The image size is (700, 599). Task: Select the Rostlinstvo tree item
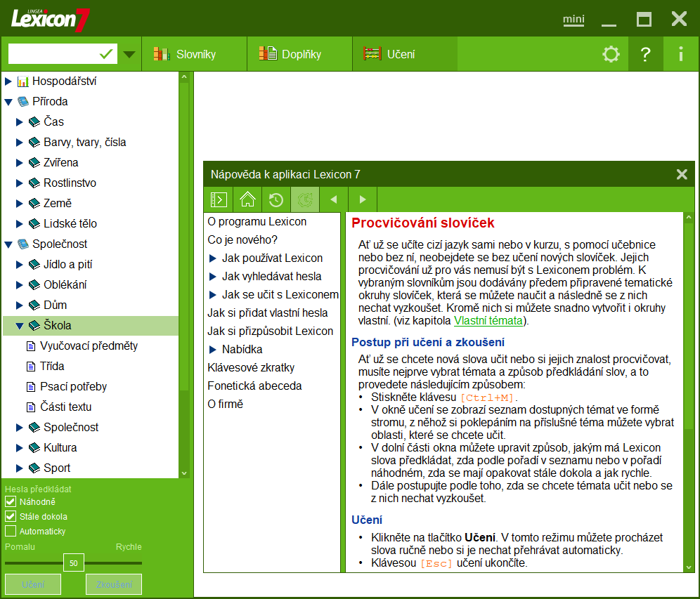70,183
